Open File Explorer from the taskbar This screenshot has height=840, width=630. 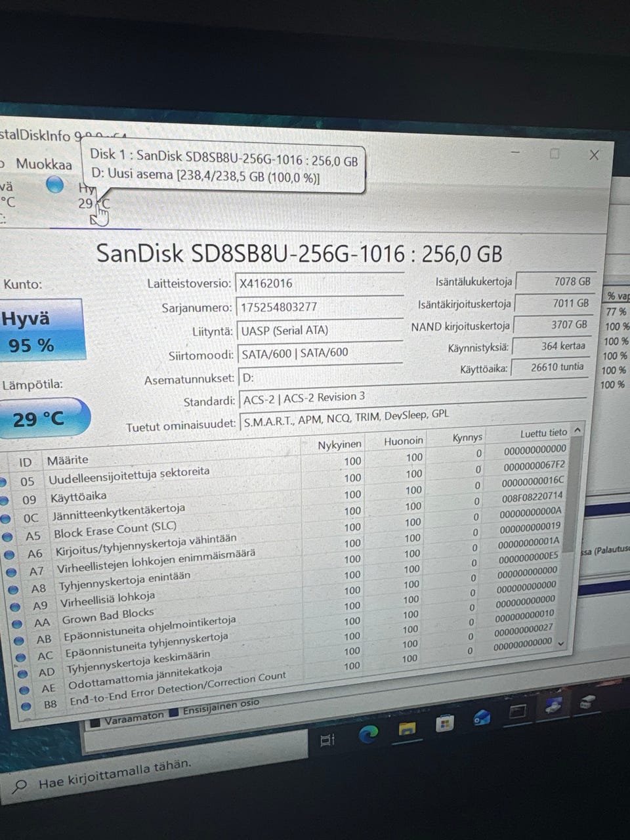click(407, 728)
